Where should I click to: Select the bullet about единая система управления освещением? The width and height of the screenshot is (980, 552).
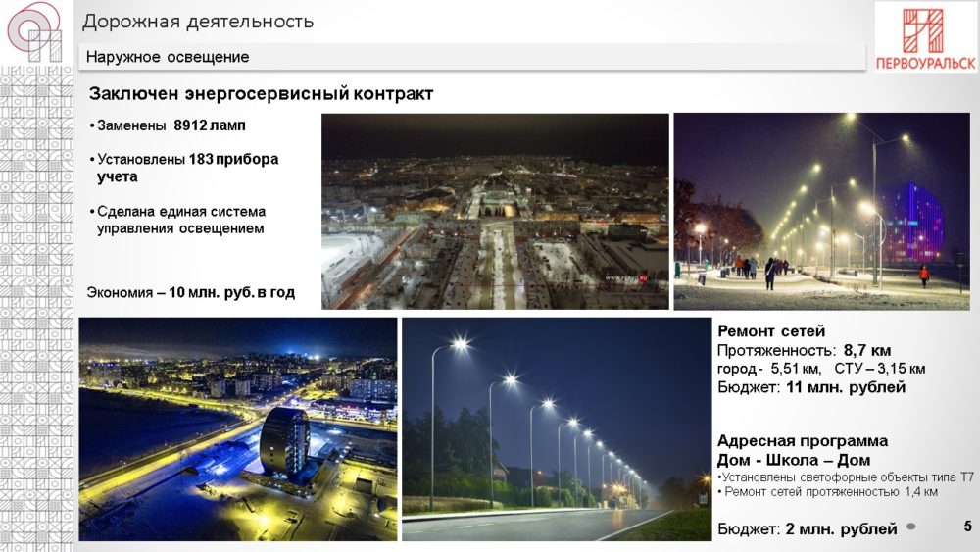point(181,220)
